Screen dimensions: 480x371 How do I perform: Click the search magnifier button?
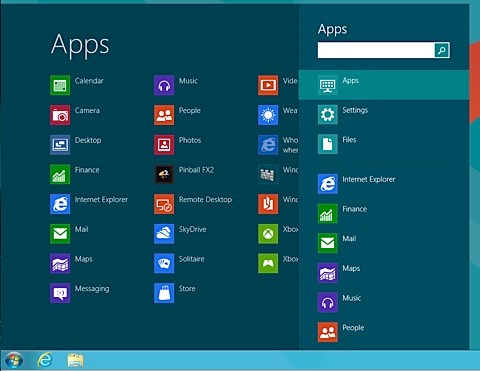pyautogui.click(x=442, y=50)
